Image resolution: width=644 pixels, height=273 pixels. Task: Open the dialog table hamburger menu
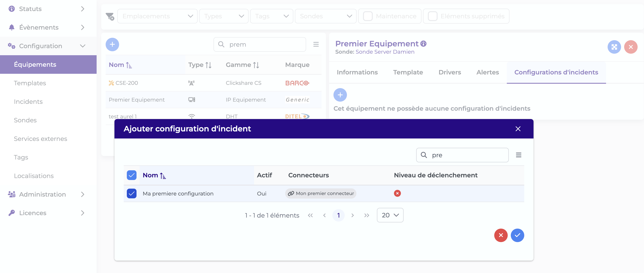519,155
